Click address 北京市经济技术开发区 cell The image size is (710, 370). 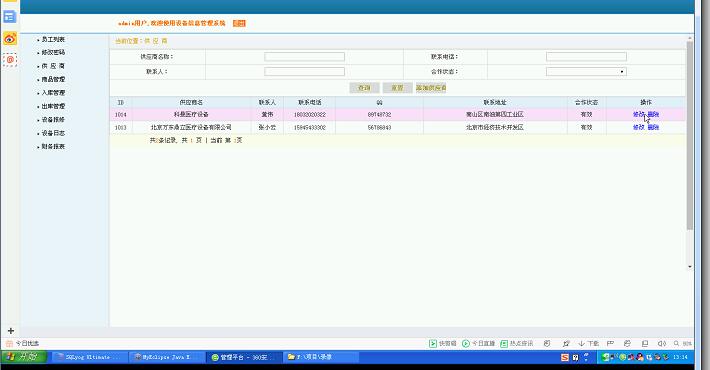[x=495, y=128]
